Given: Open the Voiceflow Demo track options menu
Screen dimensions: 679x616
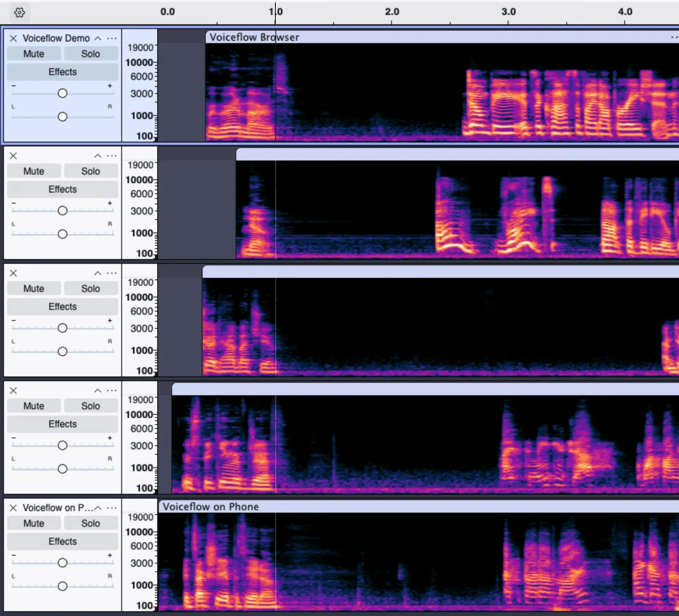Looking at the screenshot, I should pos(112,39).
